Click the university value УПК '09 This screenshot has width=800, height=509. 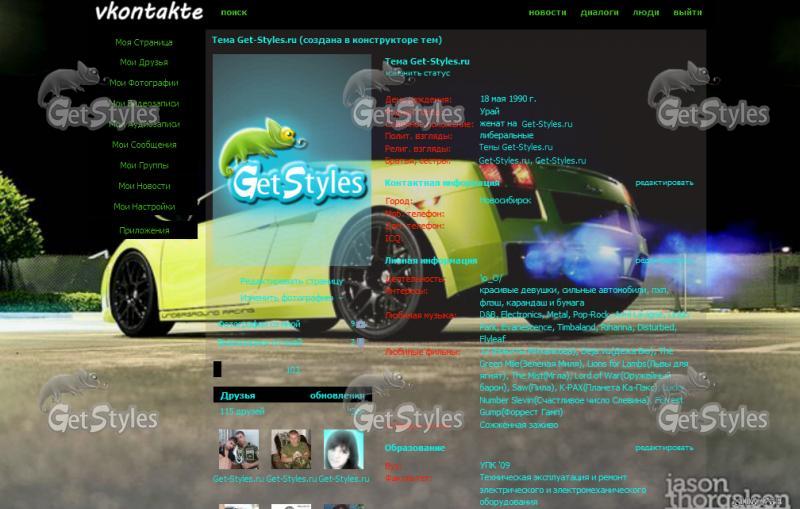pos(495,465)
